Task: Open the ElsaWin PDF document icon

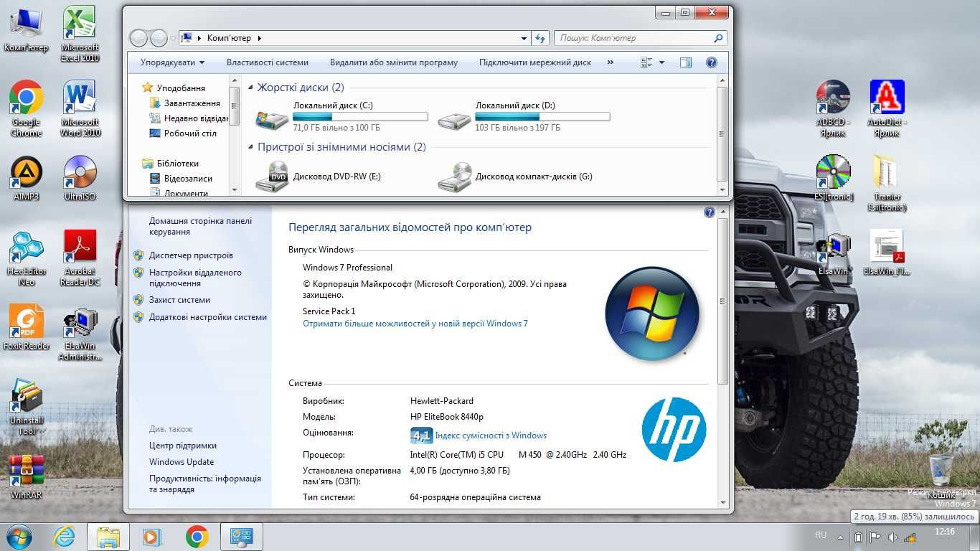Action: (887, 253)
